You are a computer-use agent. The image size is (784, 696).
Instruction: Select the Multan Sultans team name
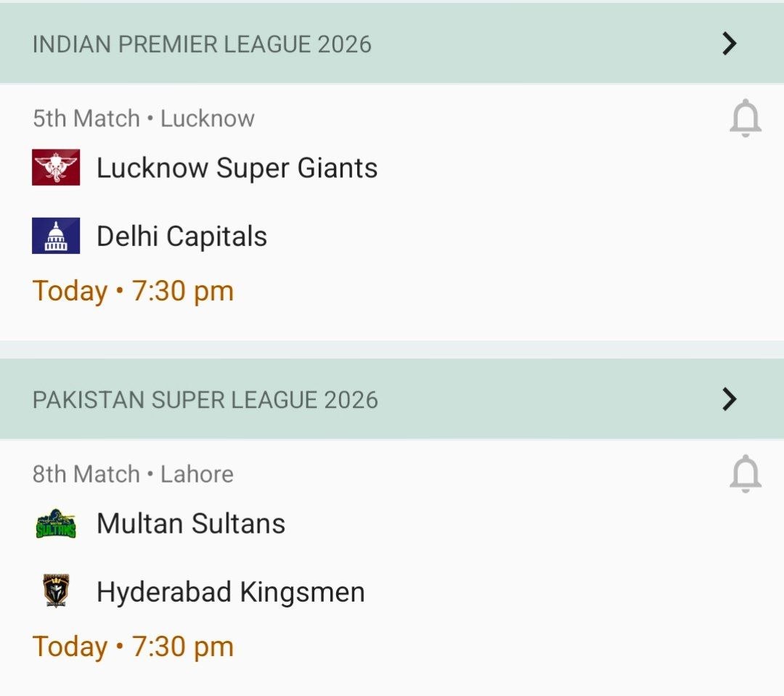coord(190,523)
